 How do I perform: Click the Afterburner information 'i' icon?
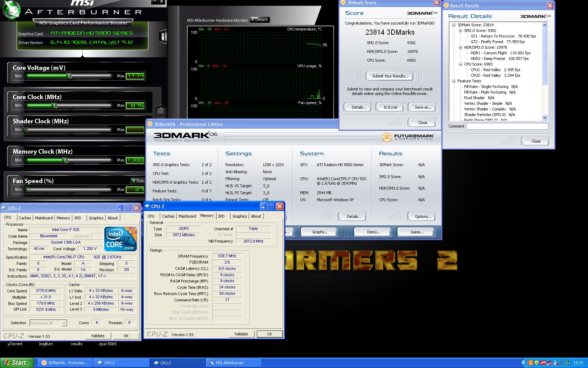click(x=162, y=36)
